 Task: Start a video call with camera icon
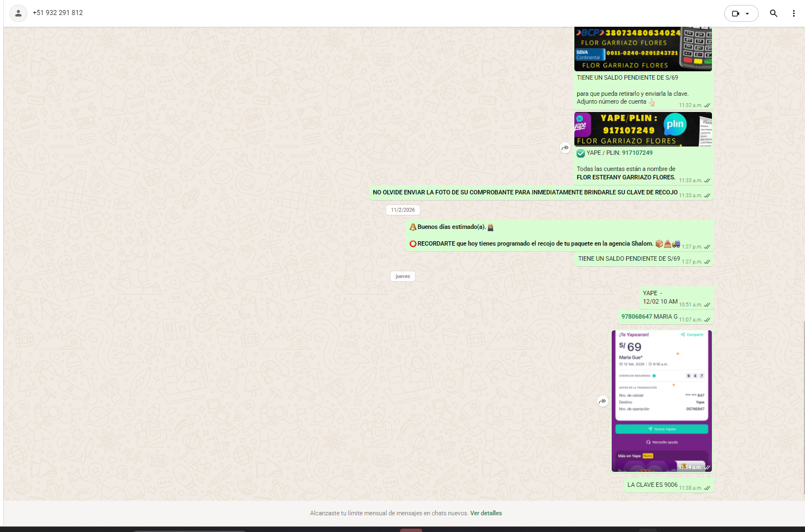(x=735, y=13)
